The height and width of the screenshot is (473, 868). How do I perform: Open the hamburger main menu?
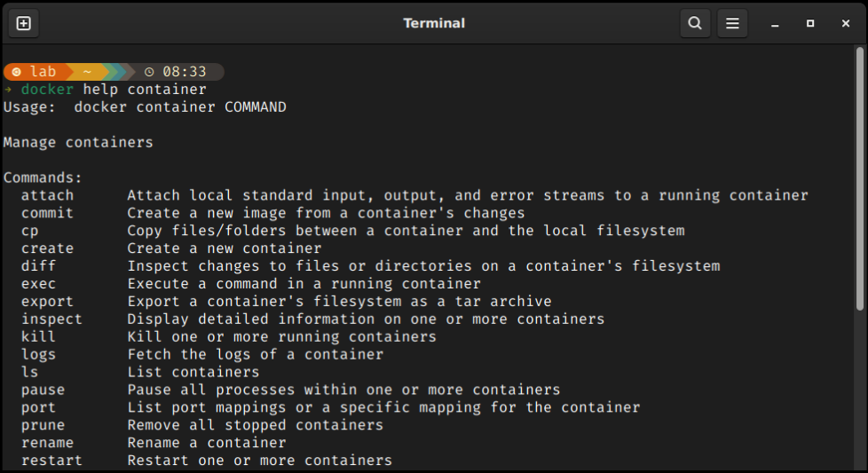pos(732,23)
